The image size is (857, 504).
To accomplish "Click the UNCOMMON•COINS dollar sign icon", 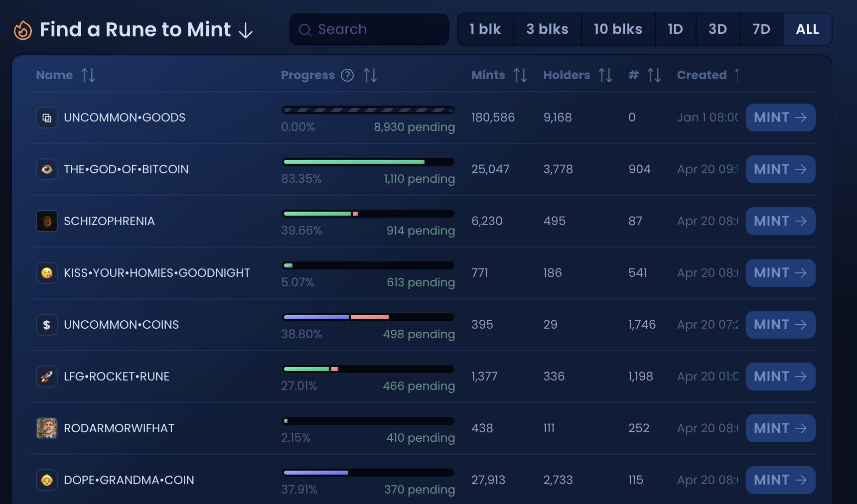I will 47,325.
